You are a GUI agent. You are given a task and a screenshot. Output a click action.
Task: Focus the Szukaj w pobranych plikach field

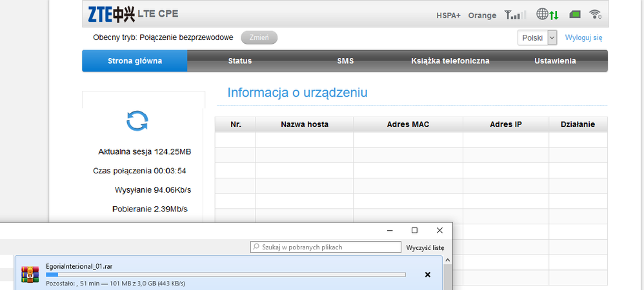[325, 247]
